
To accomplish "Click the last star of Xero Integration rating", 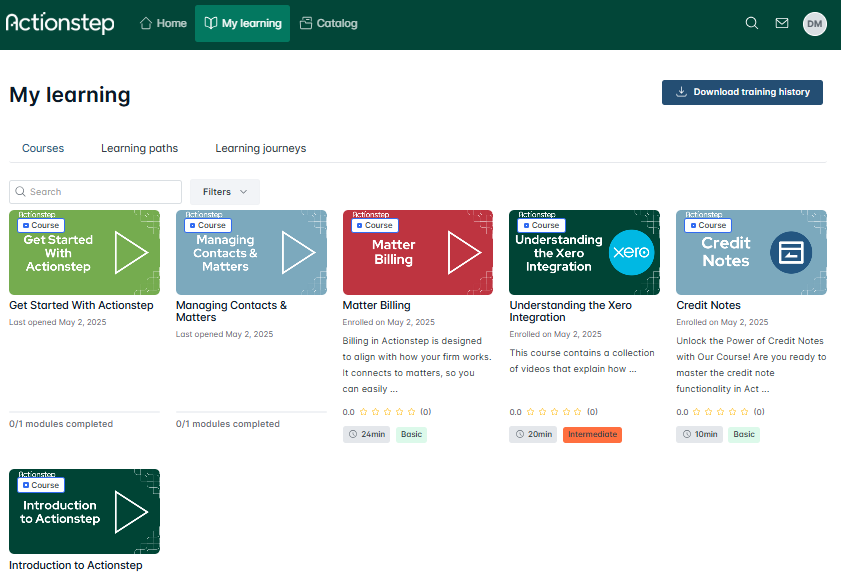I will (578, 411).
